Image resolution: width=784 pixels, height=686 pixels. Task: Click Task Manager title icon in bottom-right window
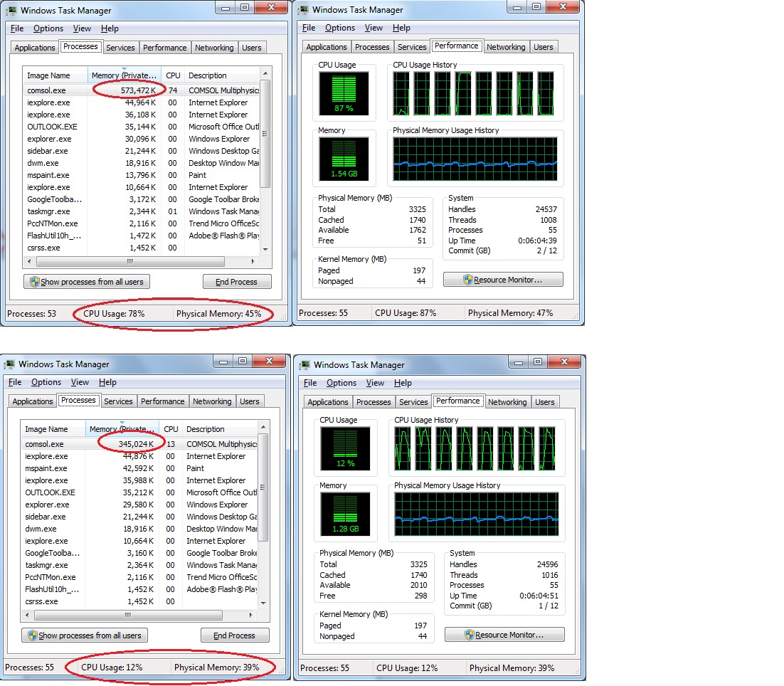304,364
